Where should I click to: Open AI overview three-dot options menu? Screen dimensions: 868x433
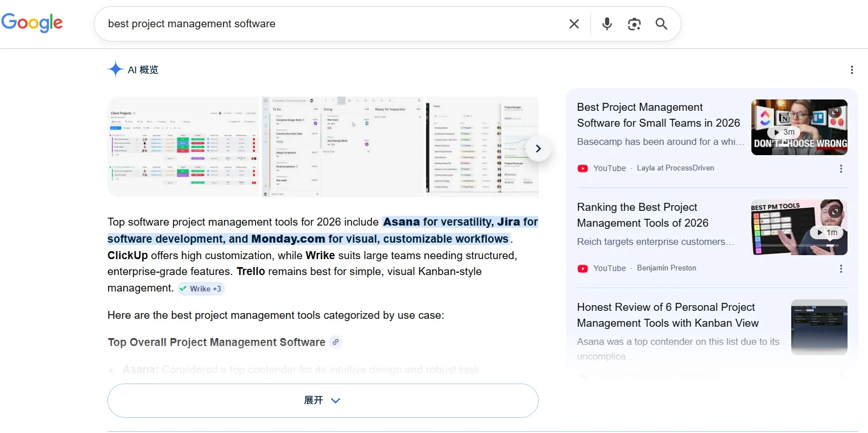pos(852,70)
